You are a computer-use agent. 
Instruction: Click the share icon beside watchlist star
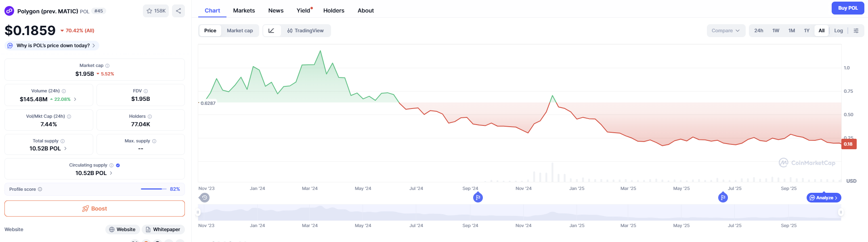click(178, 11)
